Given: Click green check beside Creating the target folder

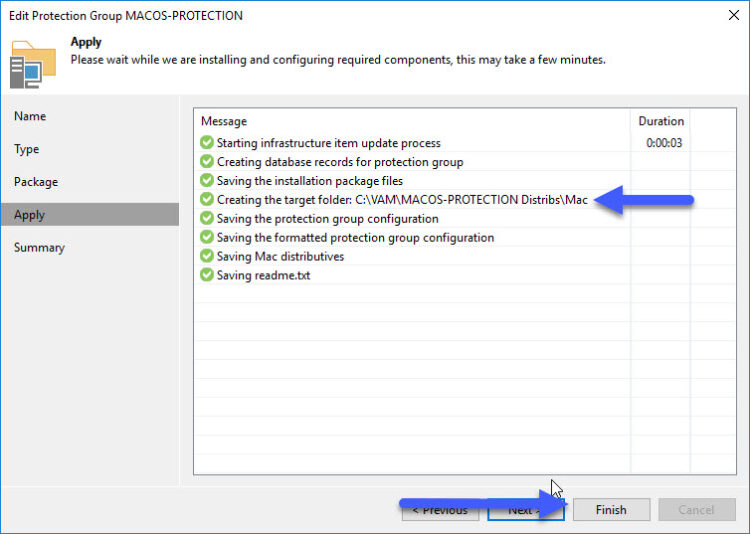Looking at the screenshot, I should pos(207,199).
